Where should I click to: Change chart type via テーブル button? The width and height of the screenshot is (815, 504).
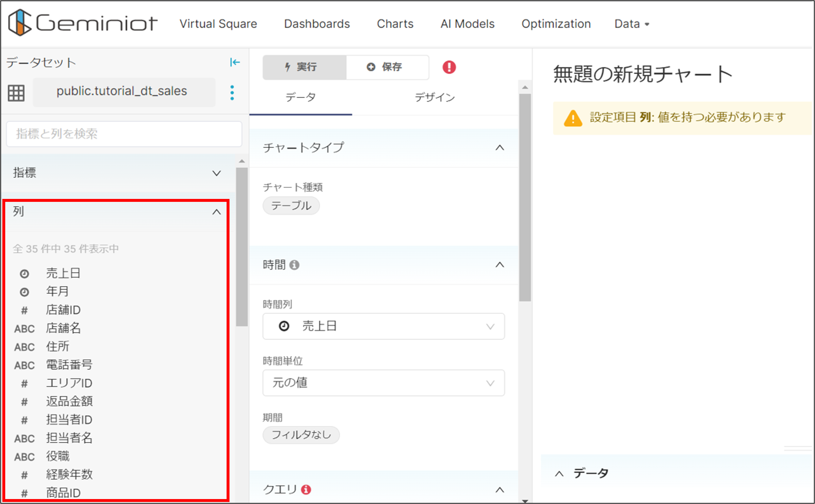coord(291,206)
